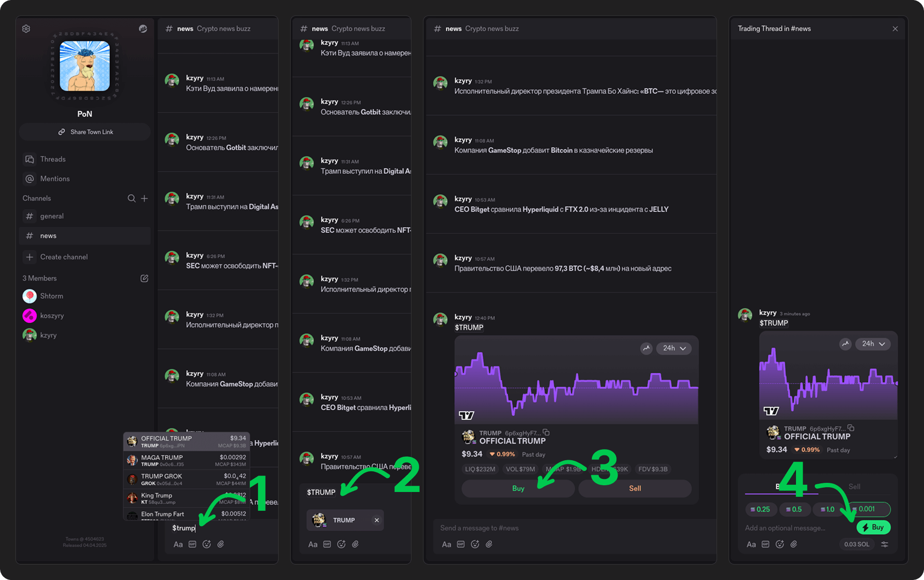Remove the TRUMP ticker chip with X

click(377, 520)
